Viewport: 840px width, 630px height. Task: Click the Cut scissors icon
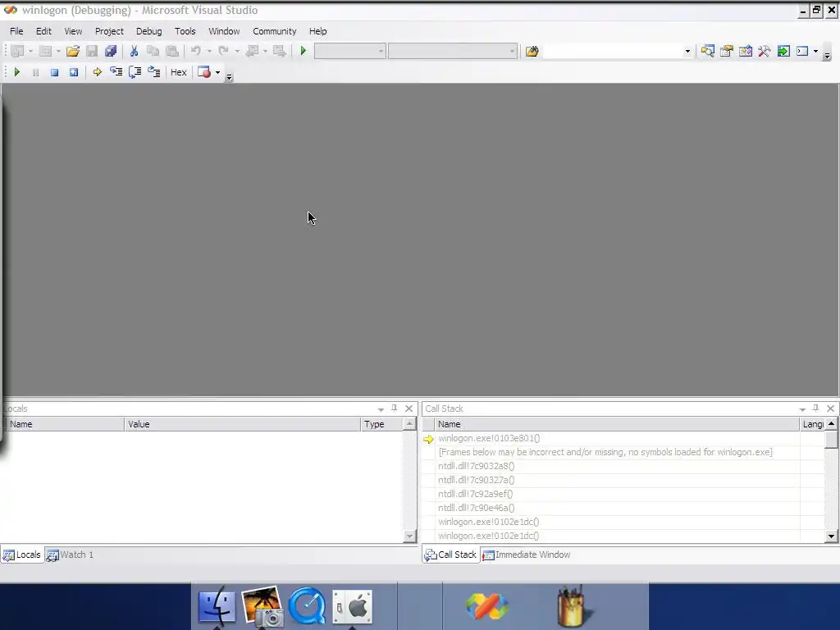tap(134, 51)
